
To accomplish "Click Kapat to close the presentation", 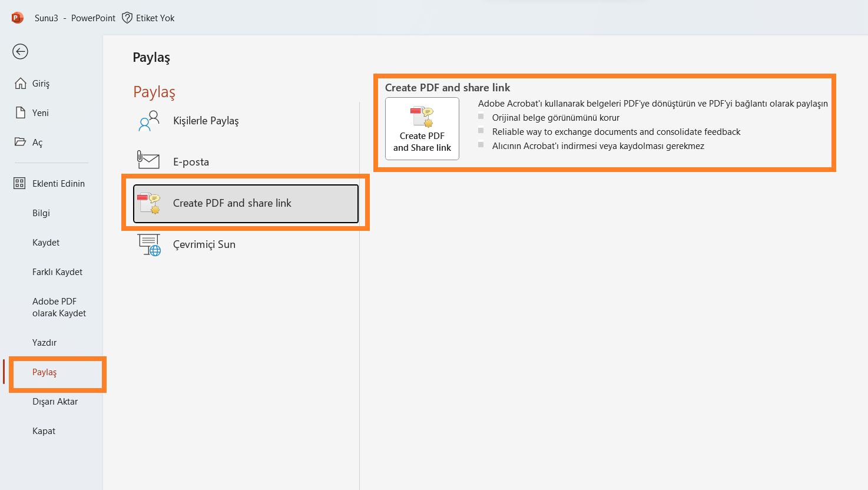I will point(44,431).
